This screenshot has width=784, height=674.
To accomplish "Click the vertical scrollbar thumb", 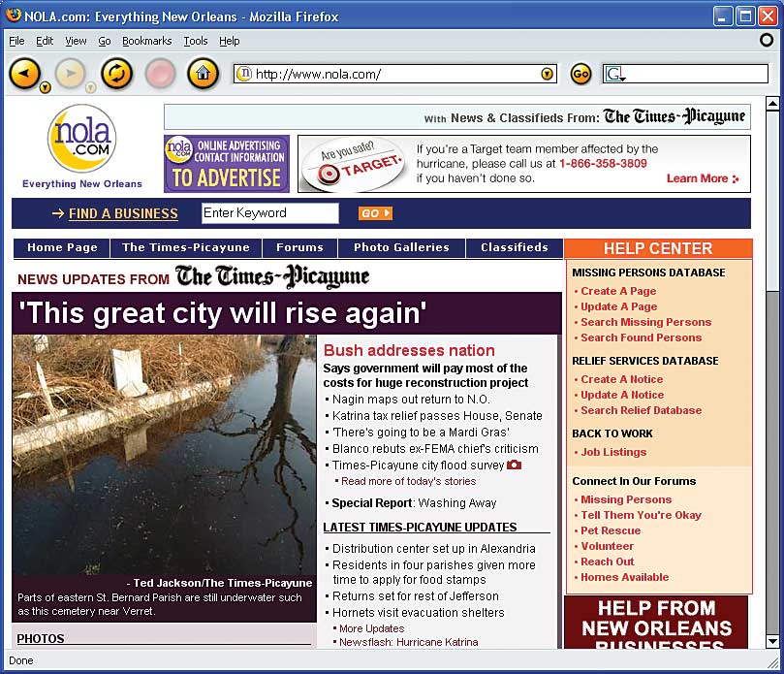I will click(772, 199).
